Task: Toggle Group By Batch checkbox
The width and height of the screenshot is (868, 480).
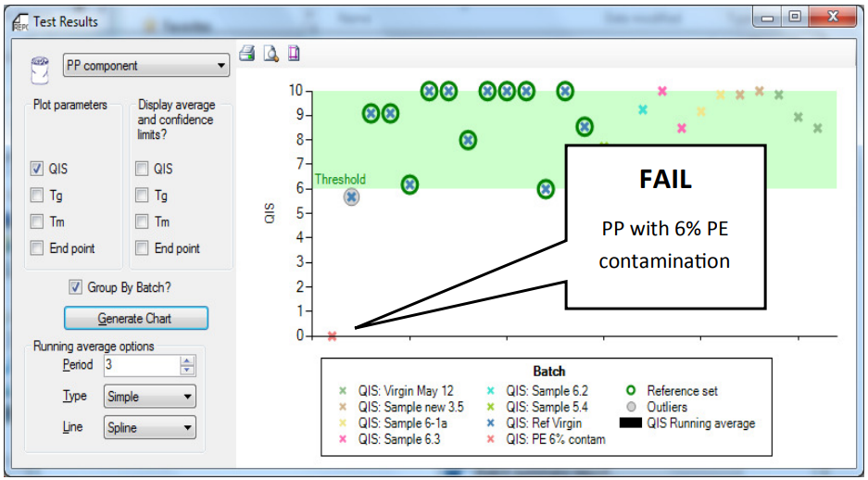Action: click(x=76, y=287)
